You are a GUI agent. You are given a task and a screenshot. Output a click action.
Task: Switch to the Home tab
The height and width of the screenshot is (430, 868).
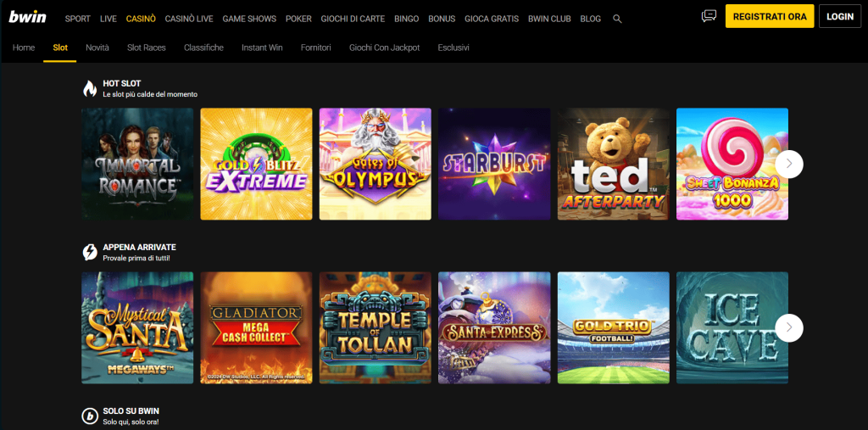pyautogui.click(x=24, y=47)
